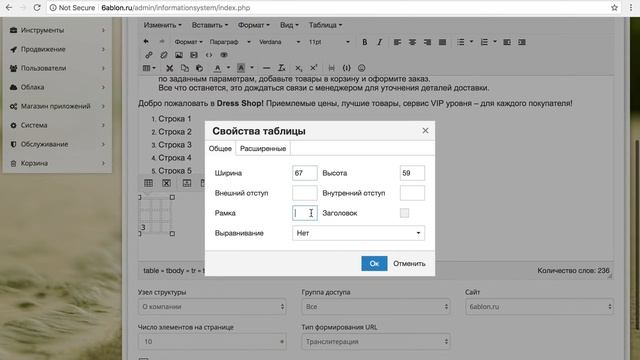Open the Изменить menu
This screenshot has width=640, height=360.
(x=162, y=25)
